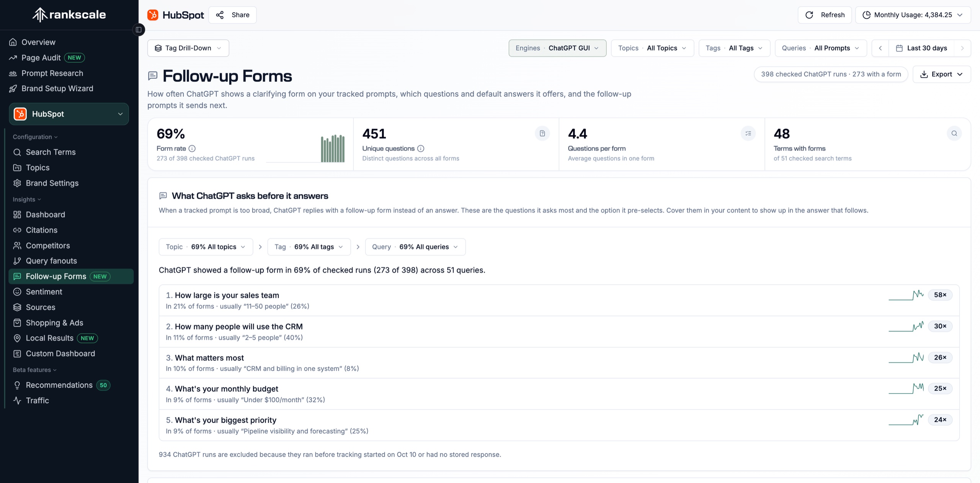Open Sources layers icon
The image size is (980, 483).
[x=17, y=307]
